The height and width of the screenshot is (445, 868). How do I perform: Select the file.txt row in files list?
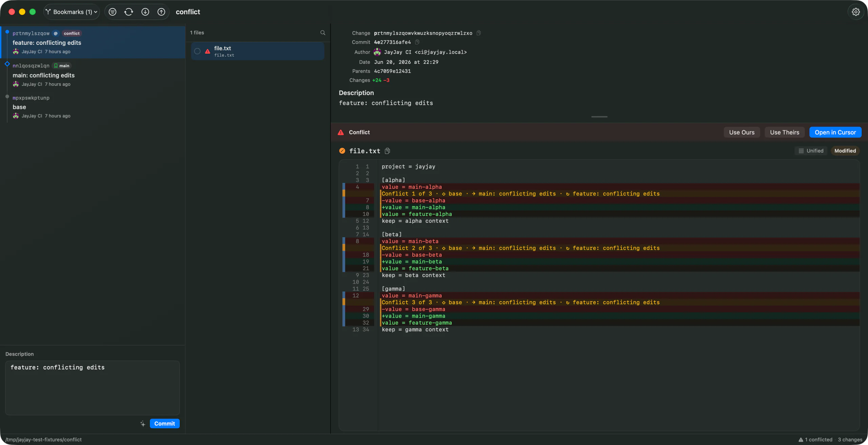pos(258,51)
